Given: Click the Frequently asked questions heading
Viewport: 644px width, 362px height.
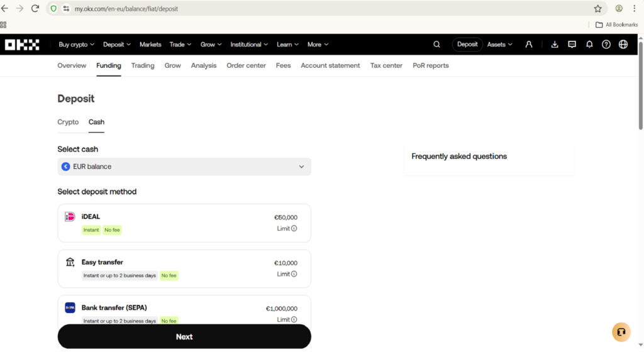Looking at the screenshot, I should (458, 156).
